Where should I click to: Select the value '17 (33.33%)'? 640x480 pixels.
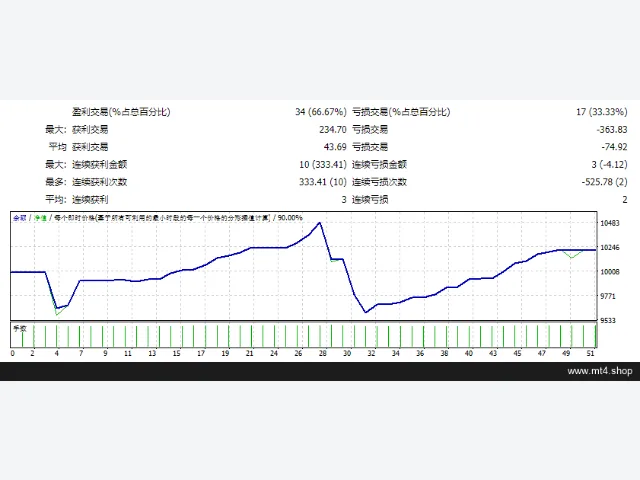point(602,112)
